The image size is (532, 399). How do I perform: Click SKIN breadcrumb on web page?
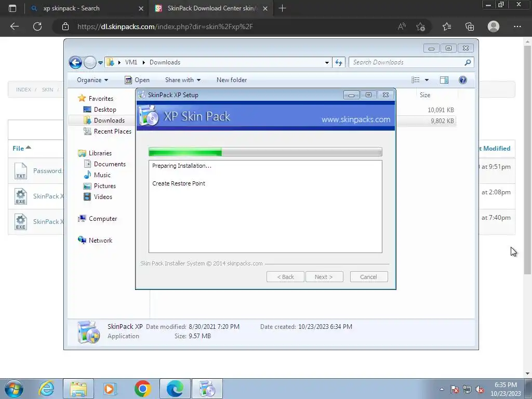pyautogui.click(x=47, y=89)
